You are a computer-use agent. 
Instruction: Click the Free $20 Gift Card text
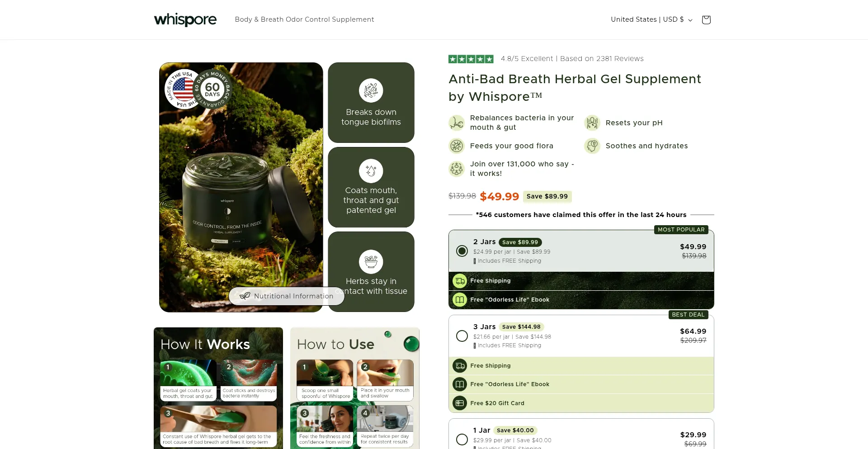(x=497, y=403)
